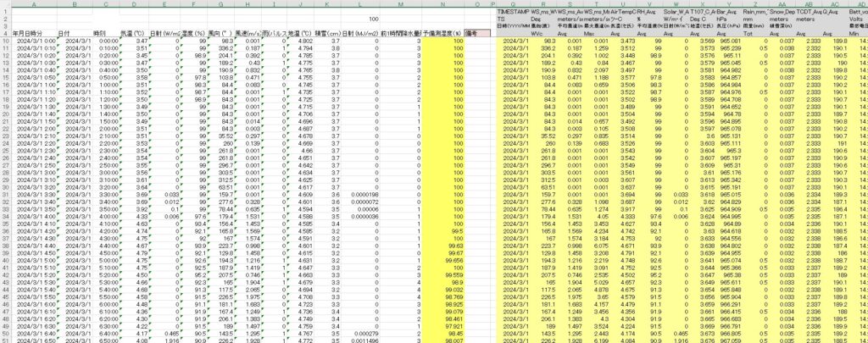This screenshot has height=343, width=868.
Task: Select the 気温 (℃) header cell
Action: click(x=135, y=33)
